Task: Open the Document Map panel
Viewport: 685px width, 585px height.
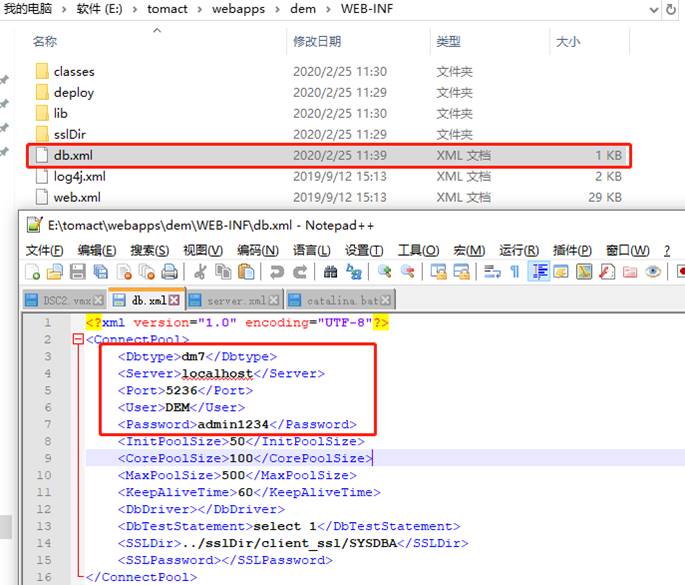Action: coord(584,272)
